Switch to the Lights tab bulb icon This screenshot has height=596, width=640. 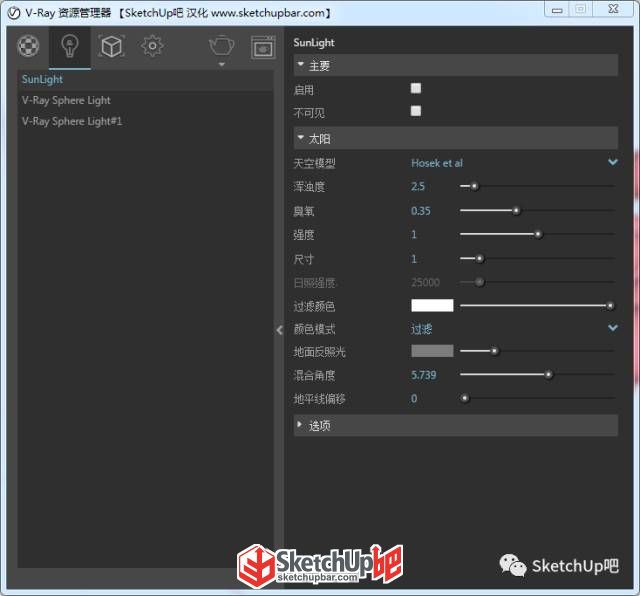(x=70, y=46)
